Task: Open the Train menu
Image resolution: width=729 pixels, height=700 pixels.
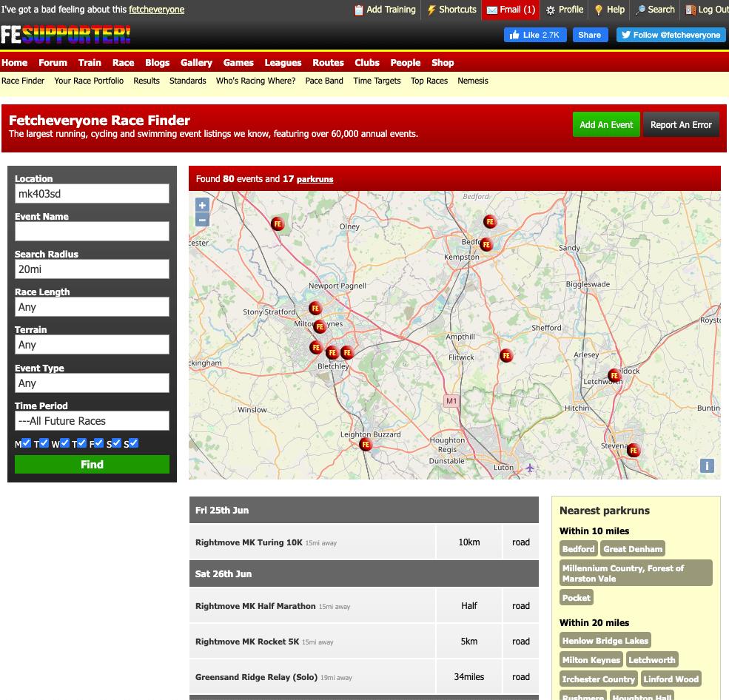Action: tap(90, 63)
